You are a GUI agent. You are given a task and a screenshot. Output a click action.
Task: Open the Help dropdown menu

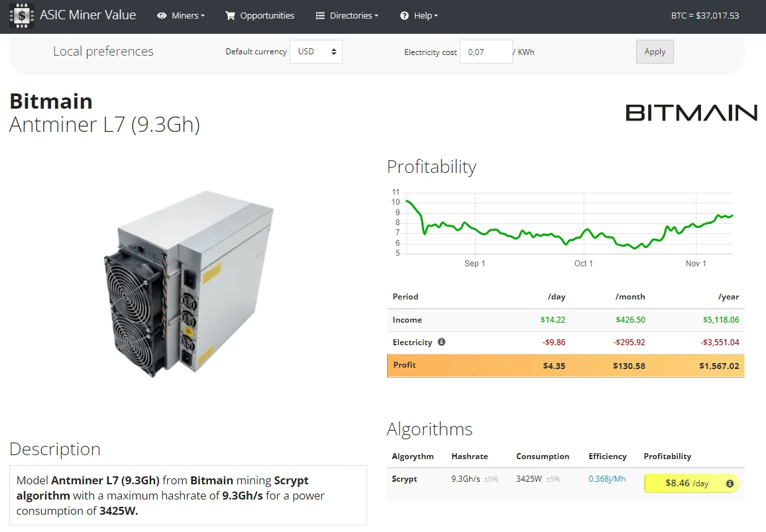(422, 15)
